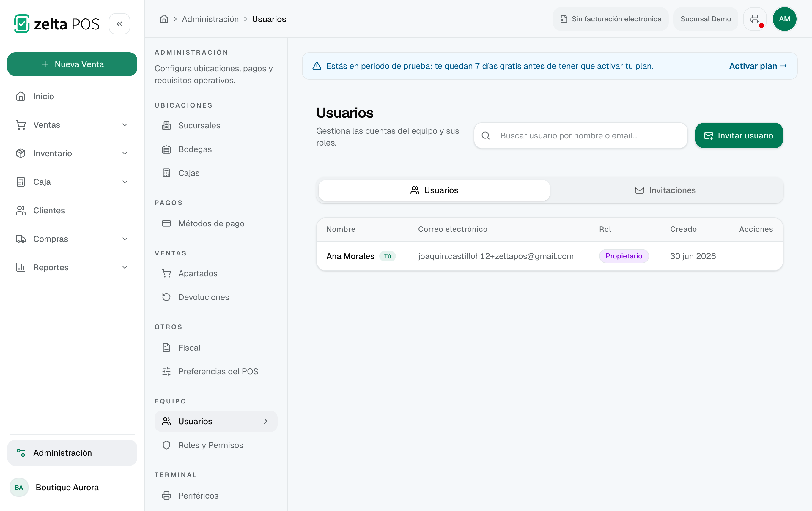Expand the Caja sidebar menu
Viewport: 812px width, 511px height.
click(72, 182)
